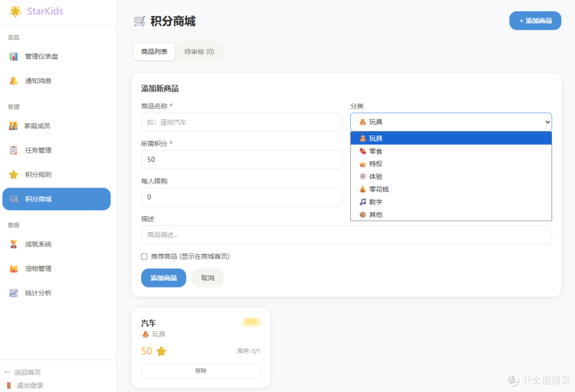Open 通知消息 in the sidebar
This screenshot has height=392, width=575.
(56, 80)
